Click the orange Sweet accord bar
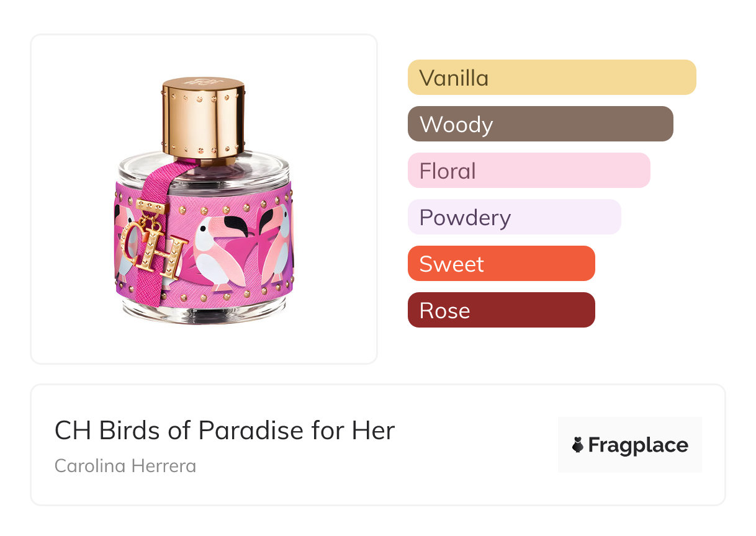Screen dimensions: 756x536 pyautogui.click(x=501, y=264)
